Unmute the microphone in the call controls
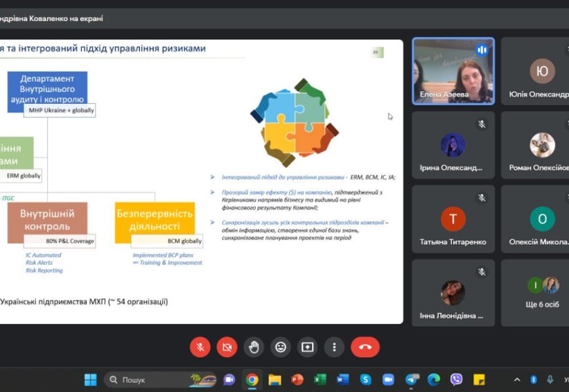This screenshot has width=569, height=392. 200,347
